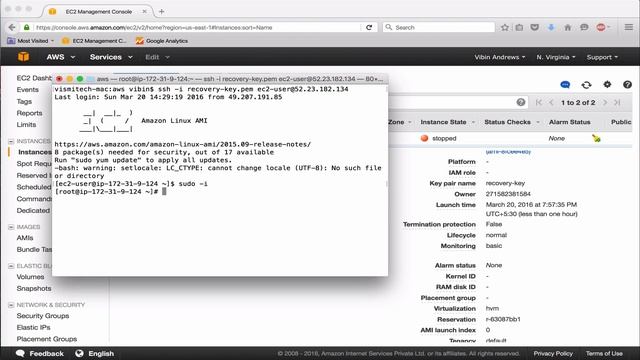Open the Google Analytics bookmark
The width and height of the screenshot is (640, 360).
pos(162,41)
